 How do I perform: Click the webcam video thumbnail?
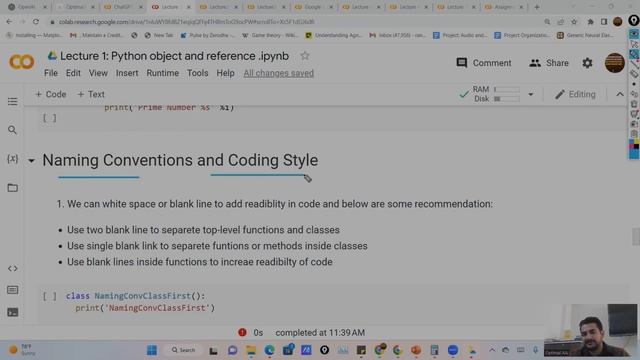[590, 330]
